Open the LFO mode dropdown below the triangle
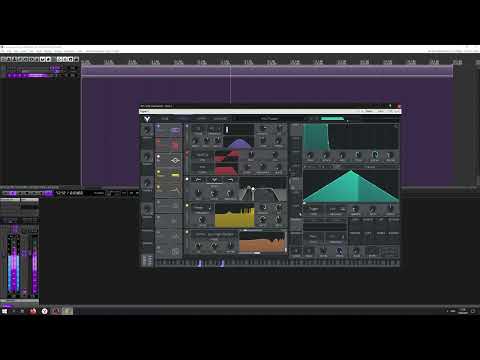Screen dimensions: 480x360 [x=314, y=210]
